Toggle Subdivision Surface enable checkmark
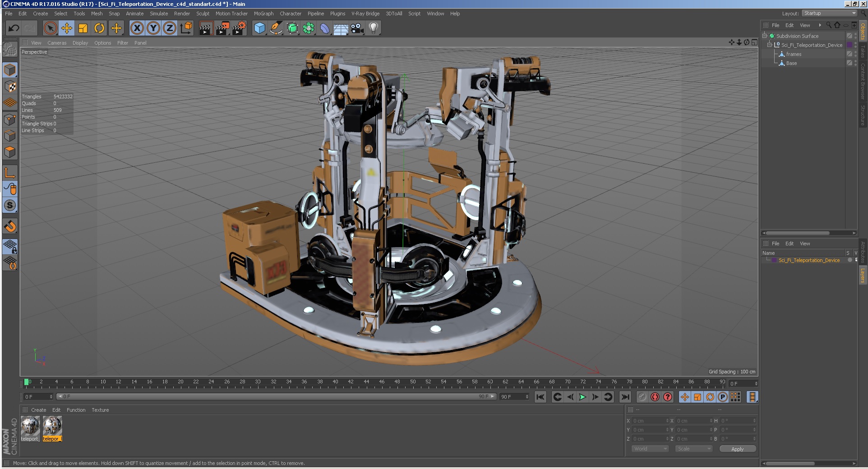Viewport: 868px width, 469px height. (850, 36)
